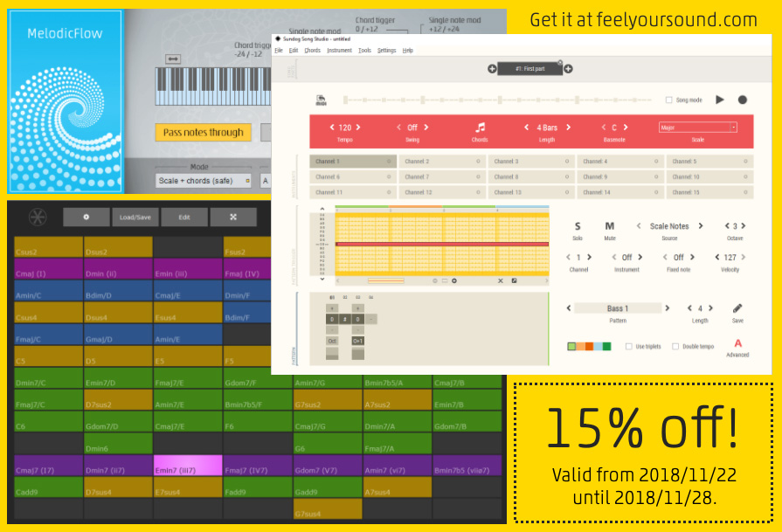Increase Swing with the right arrow
This screenshot has height=532, width=782.
(426, 128)
